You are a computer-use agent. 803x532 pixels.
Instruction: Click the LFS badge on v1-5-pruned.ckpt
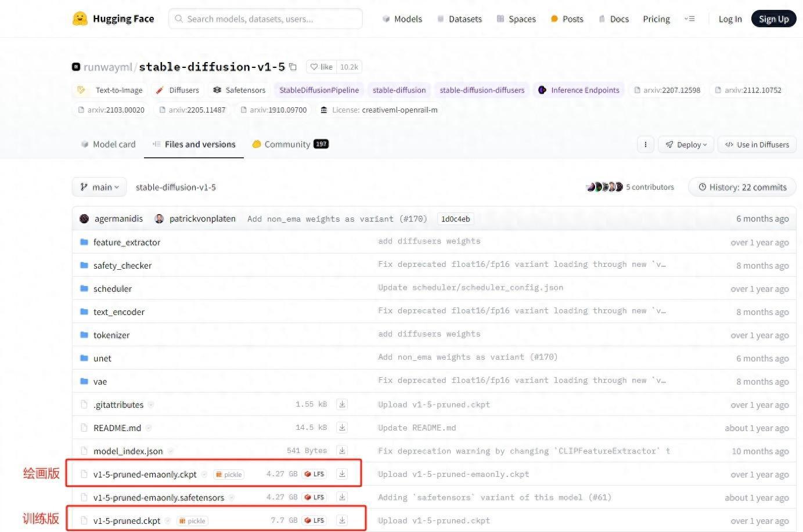coord(314,520)
